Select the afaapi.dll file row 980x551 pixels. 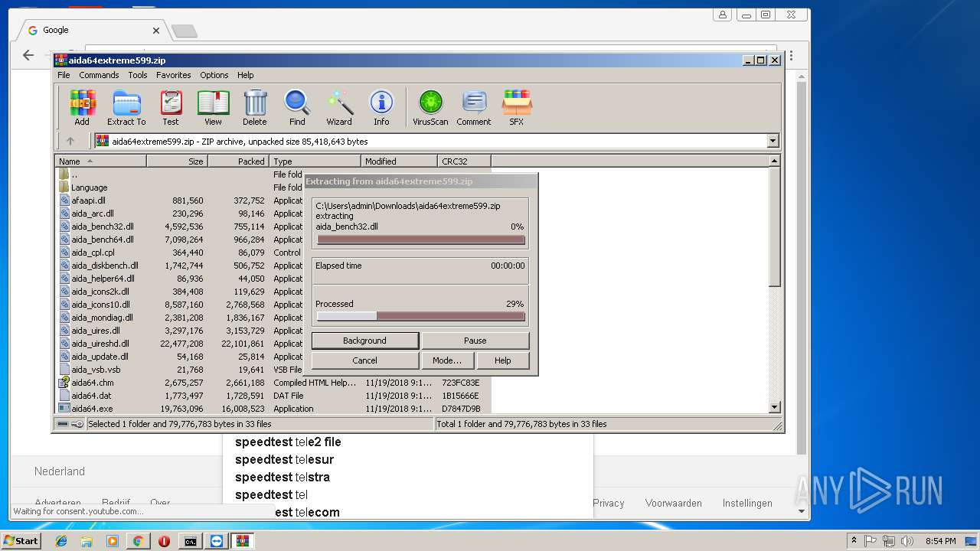(273, 201)
